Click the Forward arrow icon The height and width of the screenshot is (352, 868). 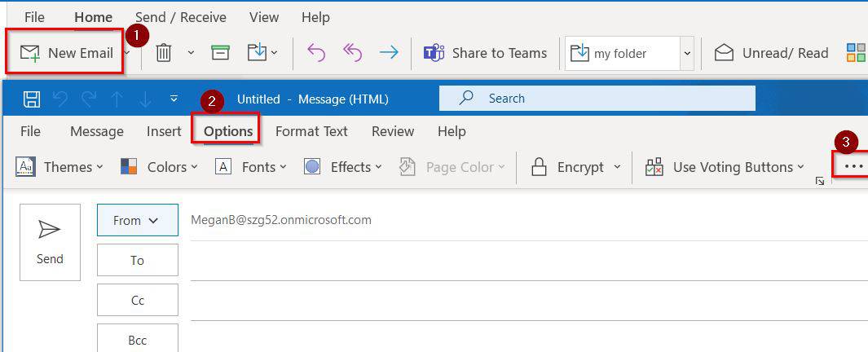pos(389,53)
